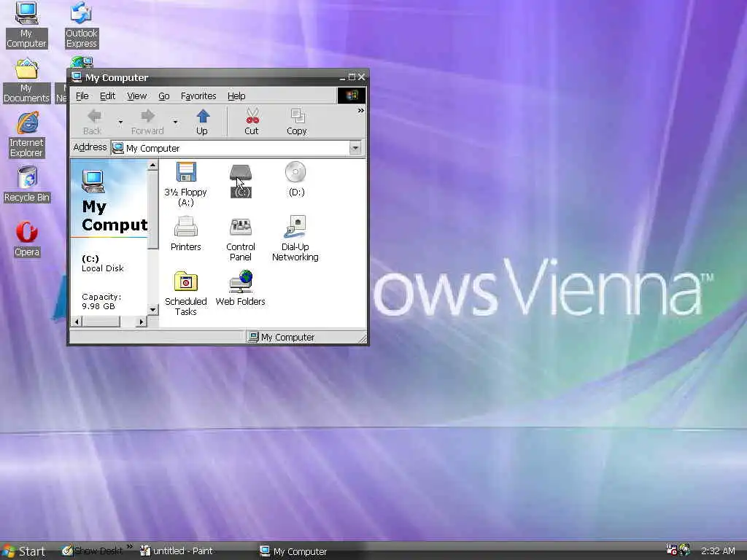The height and width of the screenshot is (560, 747).
Task: Click the Up toolbar button
Action: click(x=202, y=122)
